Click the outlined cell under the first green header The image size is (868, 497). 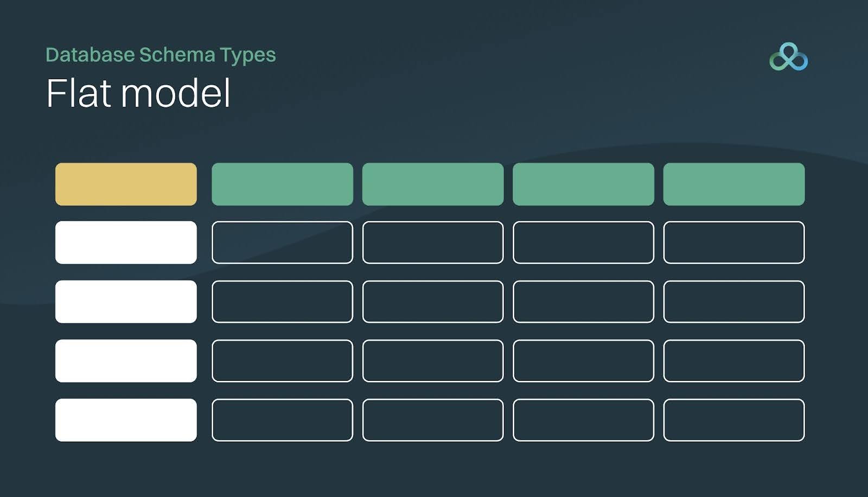[282, 242]
